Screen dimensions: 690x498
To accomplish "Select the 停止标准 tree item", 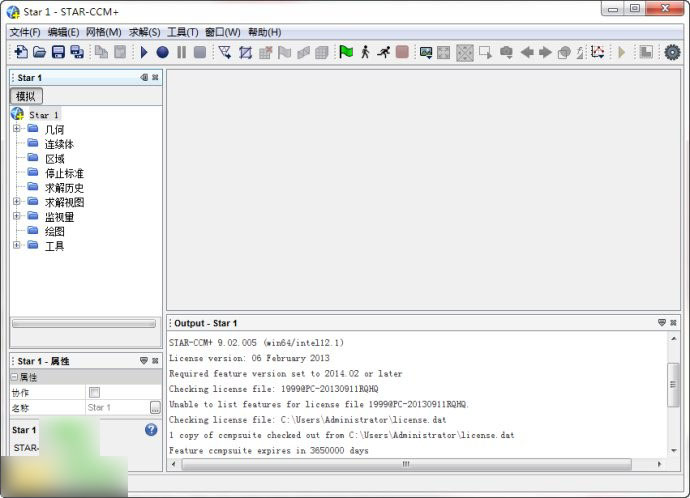I will [x=64, y=173].
